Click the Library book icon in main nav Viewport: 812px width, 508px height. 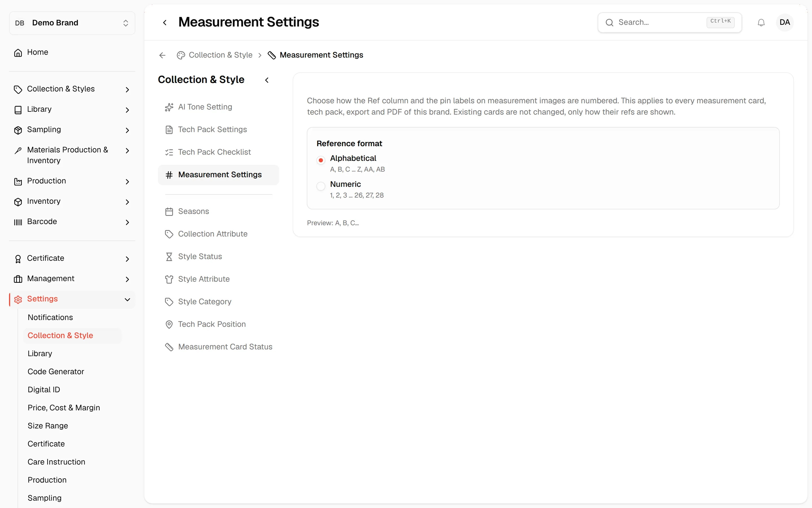[18, 110]
